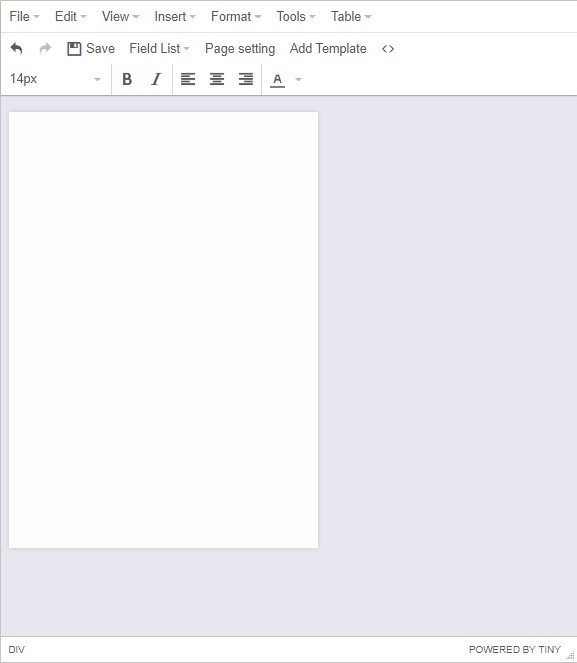Grab the editor resize handle in the corner
The height and width of the screenshot is (663, 577).
pyautogui.click(x=570, y=655)
